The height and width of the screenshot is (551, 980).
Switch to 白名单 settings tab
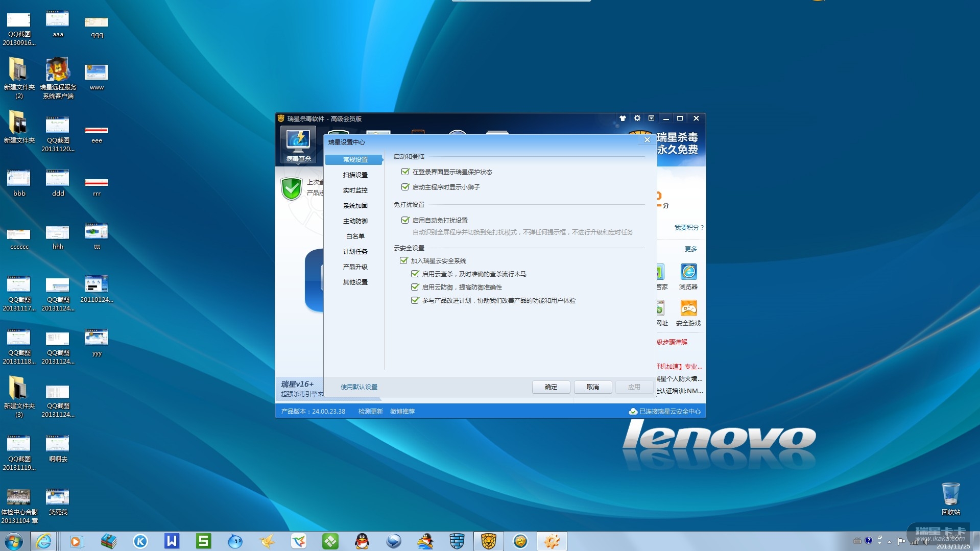point(355,236)
